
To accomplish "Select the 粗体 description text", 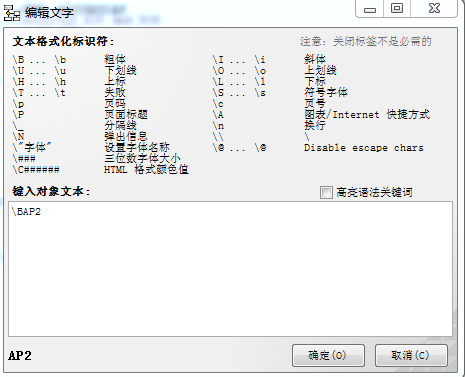I will [115, 60].
